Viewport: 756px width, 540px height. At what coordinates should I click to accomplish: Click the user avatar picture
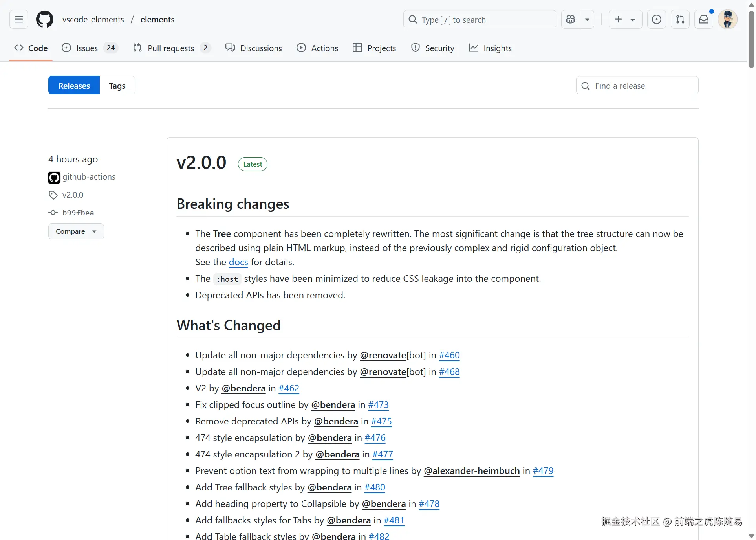[x=727, y=19]
